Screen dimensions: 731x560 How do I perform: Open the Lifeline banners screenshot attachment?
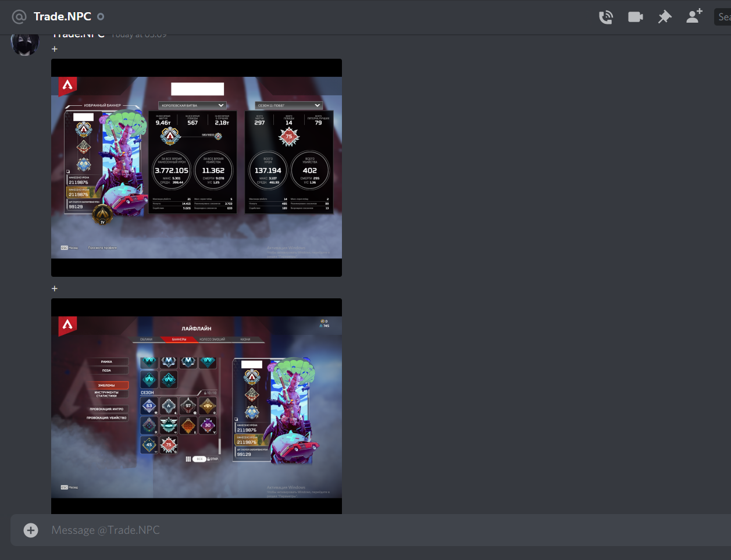[x=197, y=406]
